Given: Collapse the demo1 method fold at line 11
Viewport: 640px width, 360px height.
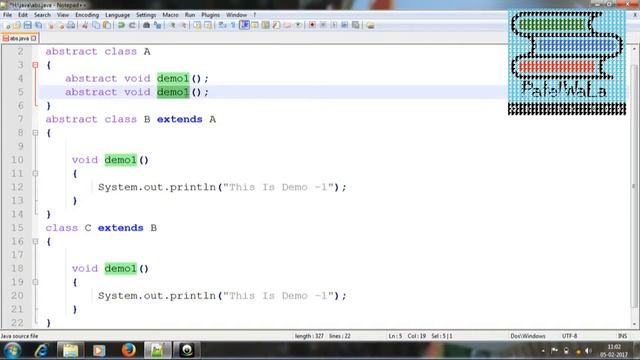Looking at the screenshot, I should click(36, 173).
